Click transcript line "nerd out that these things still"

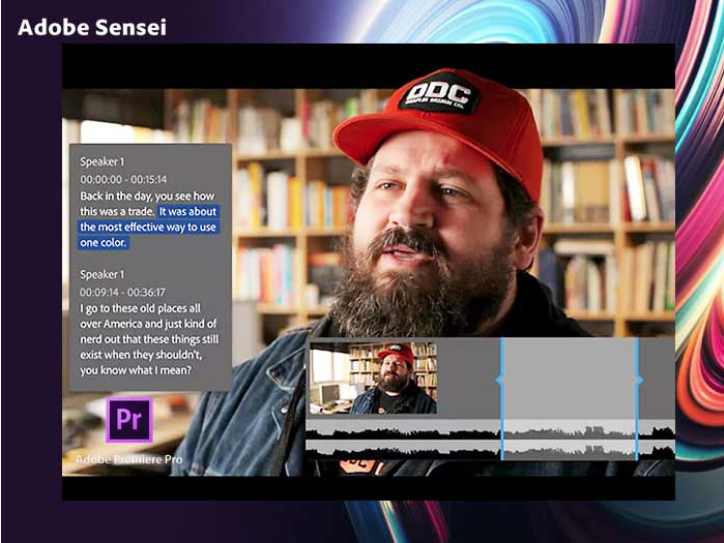click(x=149, y=339)
